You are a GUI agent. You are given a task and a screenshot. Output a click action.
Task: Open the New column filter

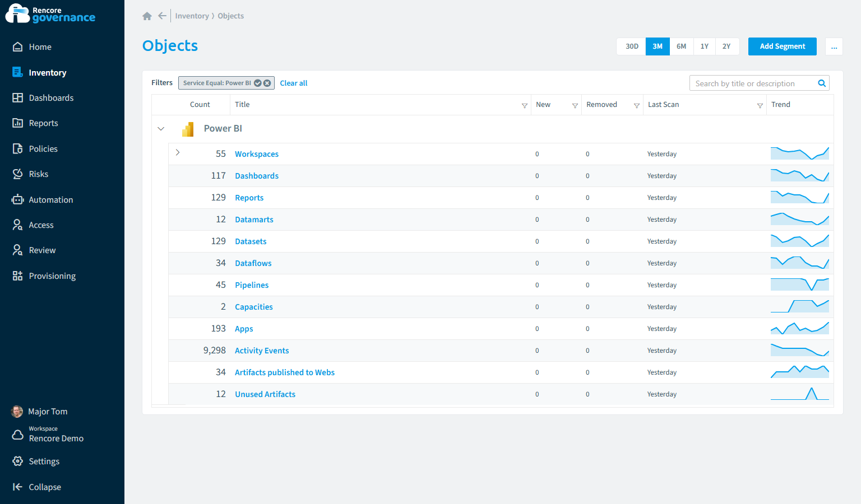[x=575, y=105]
